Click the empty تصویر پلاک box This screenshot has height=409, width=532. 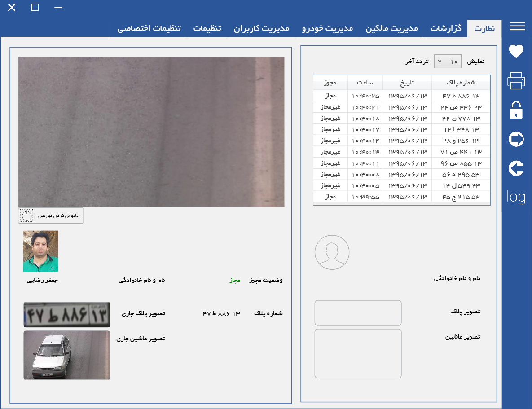point(358,312)
